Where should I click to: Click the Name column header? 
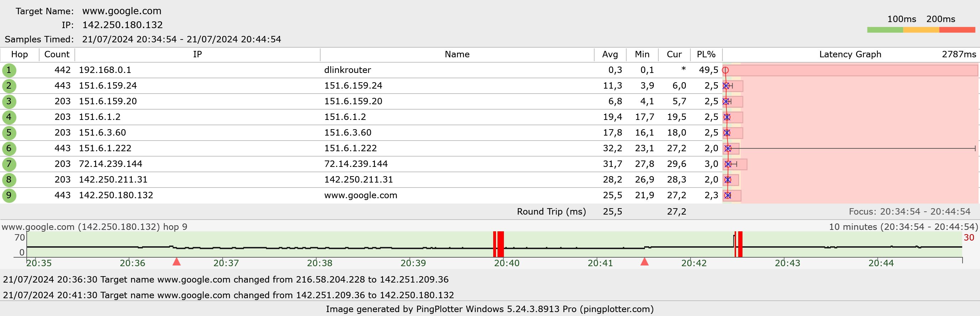tap(457, 54)
